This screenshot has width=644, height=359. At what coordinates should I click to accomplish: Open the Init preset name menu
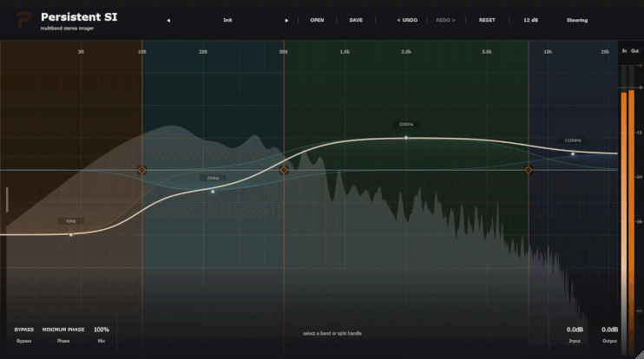(227, 20)
